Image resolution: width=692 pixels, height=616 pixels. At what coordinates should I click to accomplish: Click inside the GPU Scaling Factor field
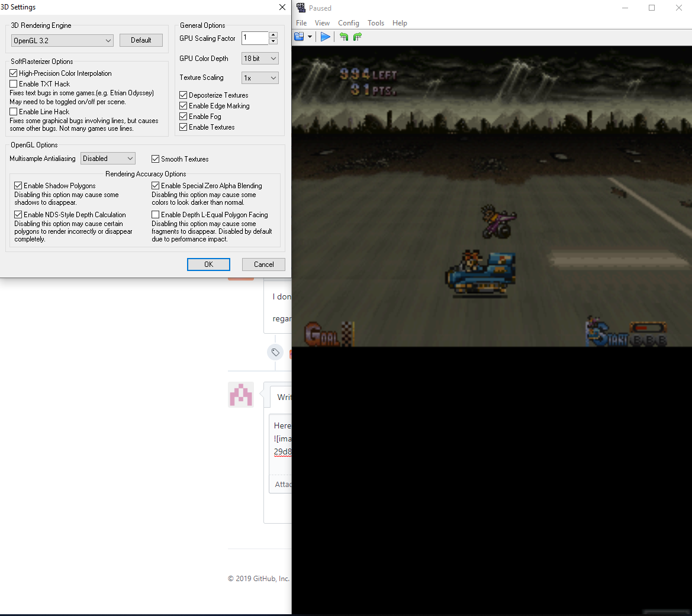click(255, 38)
